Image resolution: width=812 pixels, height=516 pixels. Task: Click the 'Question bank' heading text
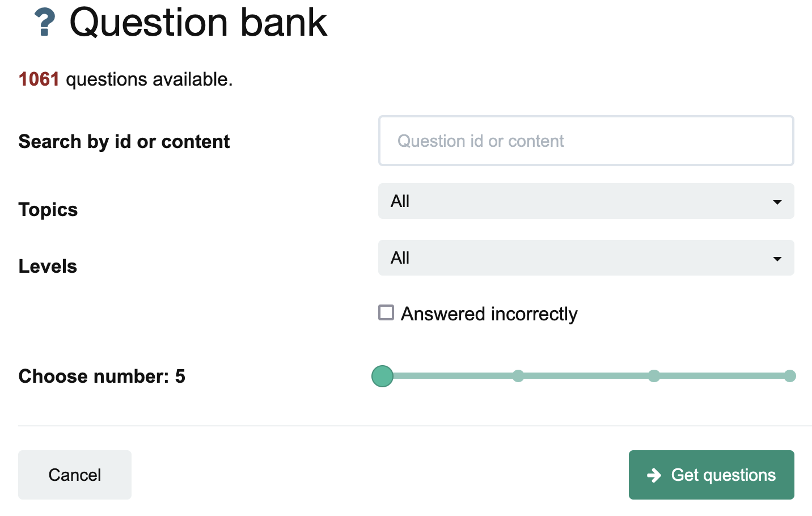click(198, 23)
